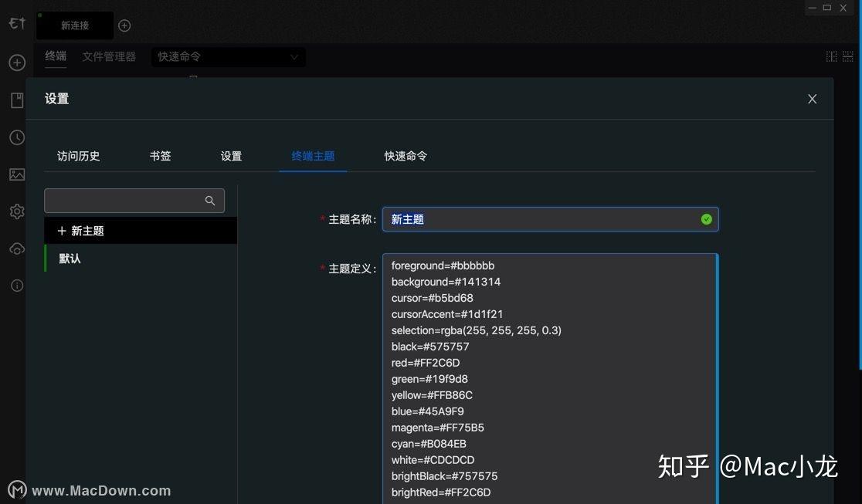Image resolution: width=862 pixels, height=504 pixels.
Task: Close the settings dialog
Action: click(812, 99)
